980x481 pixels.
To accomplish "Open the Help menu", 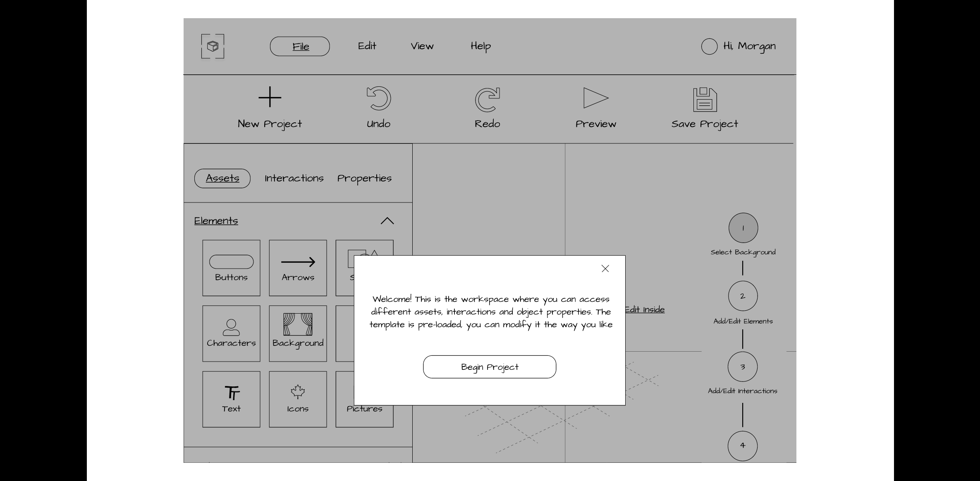I will pos(480,47).
